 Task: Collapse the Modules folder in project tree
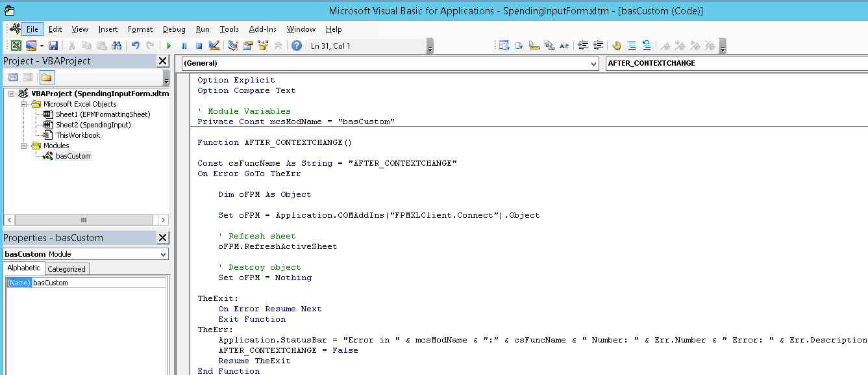[24, 146]
